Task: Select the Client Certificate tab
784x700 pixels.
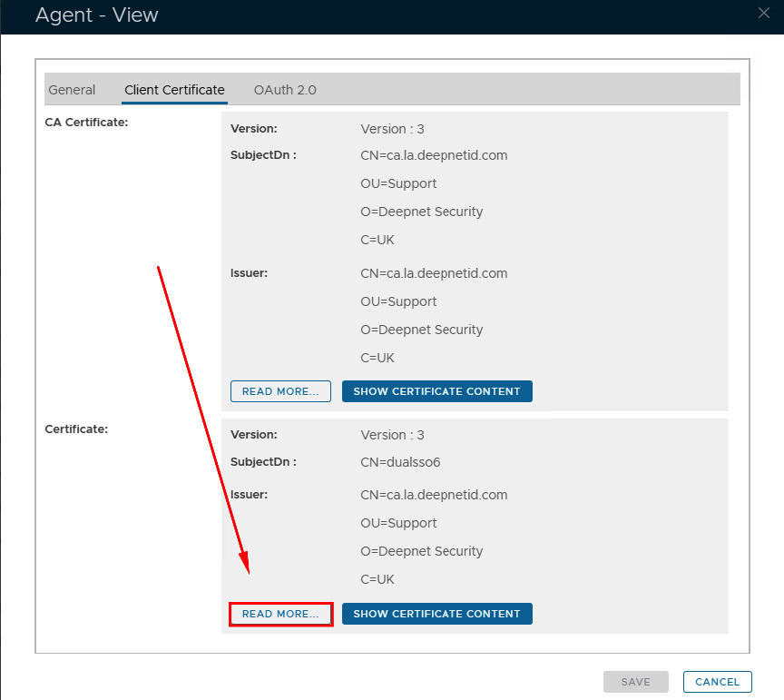Action: (x=174, y=90)
